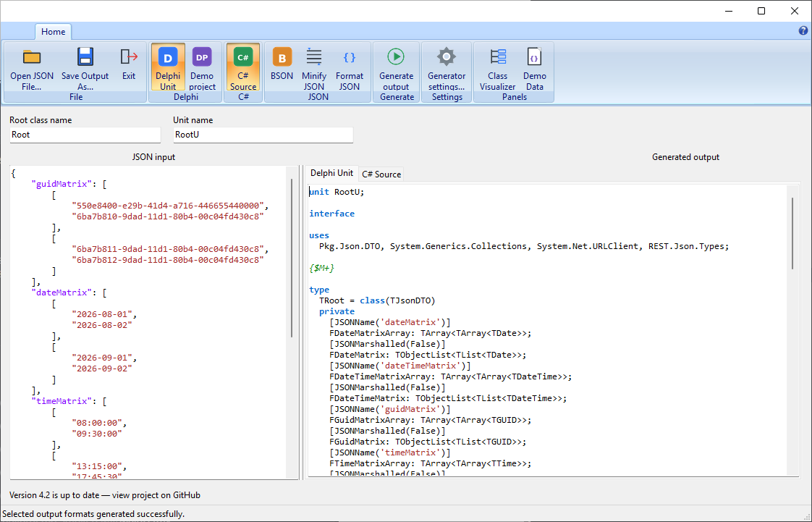Click the "08:00:00" time value

99,423
